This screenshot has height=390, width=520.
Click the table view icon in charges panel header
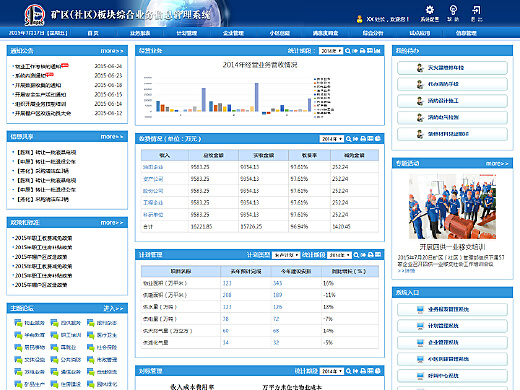(370, 139)
